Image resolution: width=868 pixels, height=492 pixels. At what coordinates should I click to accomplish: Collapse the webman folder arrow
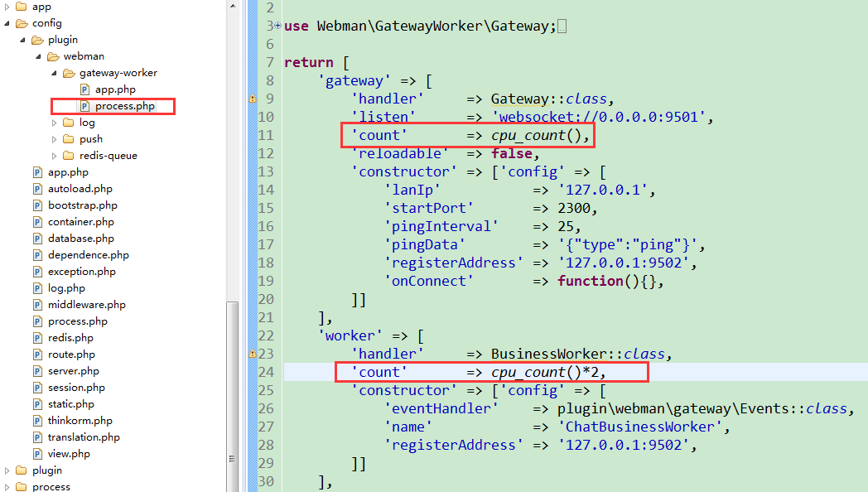point(38,56)
